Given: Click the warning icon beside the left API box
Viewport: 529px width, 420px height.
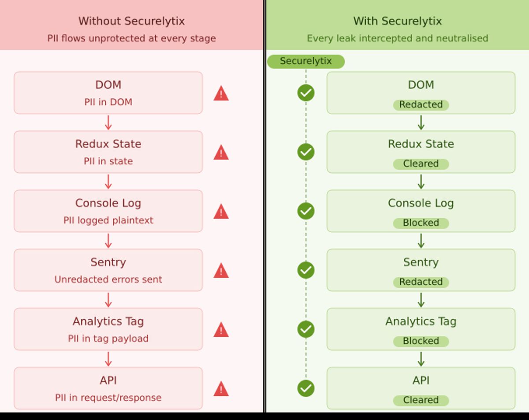Looking at the screenshot, I should click(x=221, y=389).
